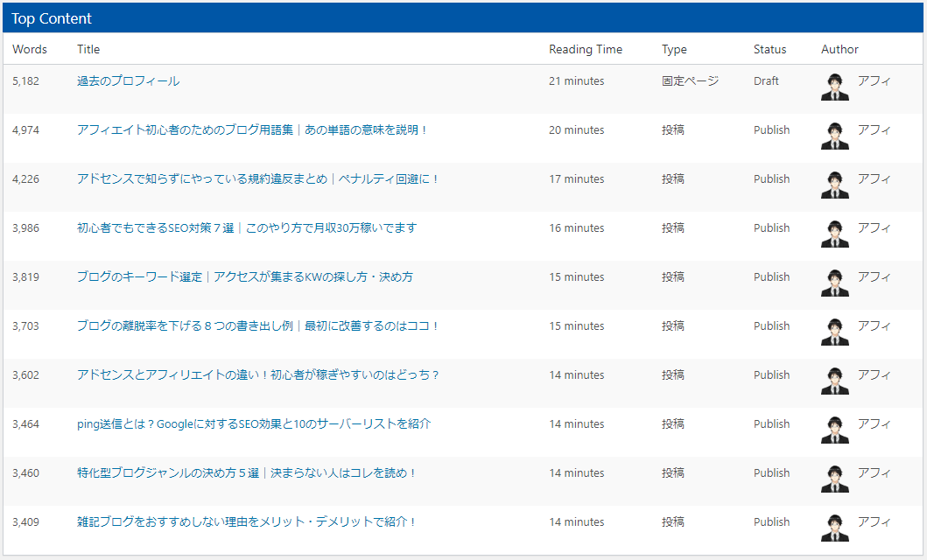Click author avatar in the SEO対策７選 row

[x=834, y=234]
